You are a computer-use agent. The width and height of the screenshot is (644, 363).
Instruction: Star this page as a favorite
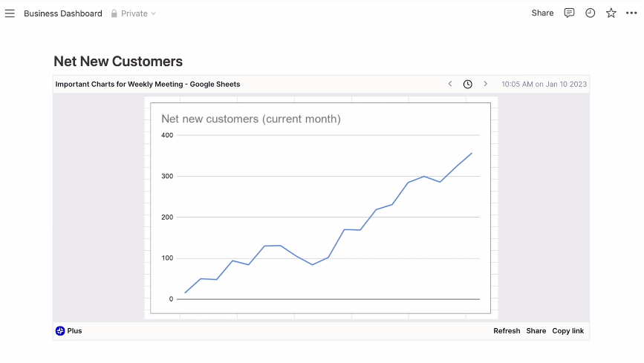[611, 13]
